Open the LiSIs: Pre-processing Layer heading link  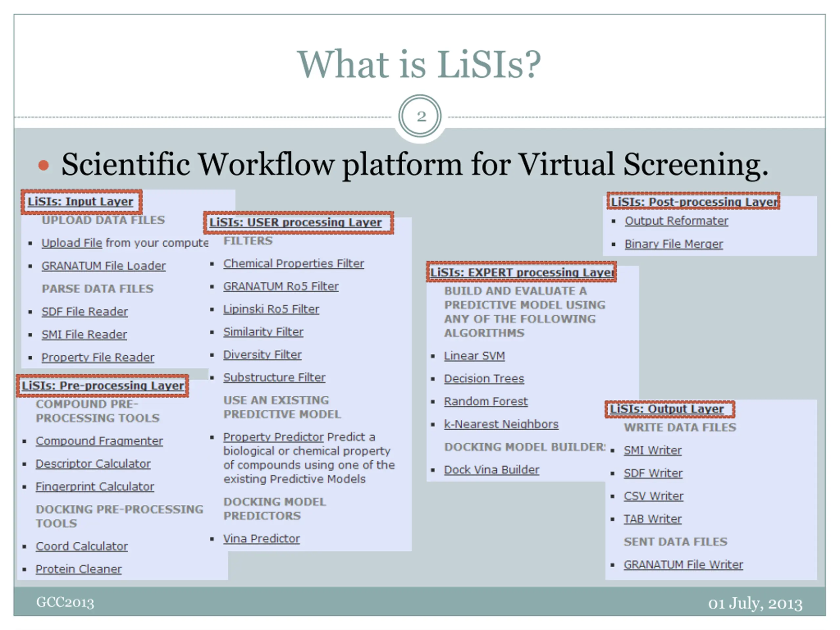tap(102, 386)
